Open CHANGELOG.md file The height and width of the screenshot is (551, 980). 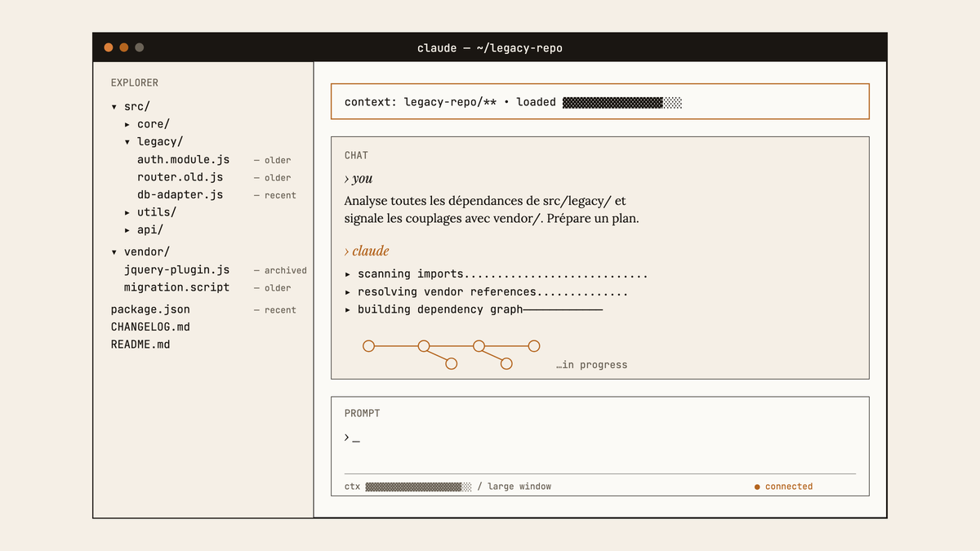pyautogui.click(x=150, y=327)
